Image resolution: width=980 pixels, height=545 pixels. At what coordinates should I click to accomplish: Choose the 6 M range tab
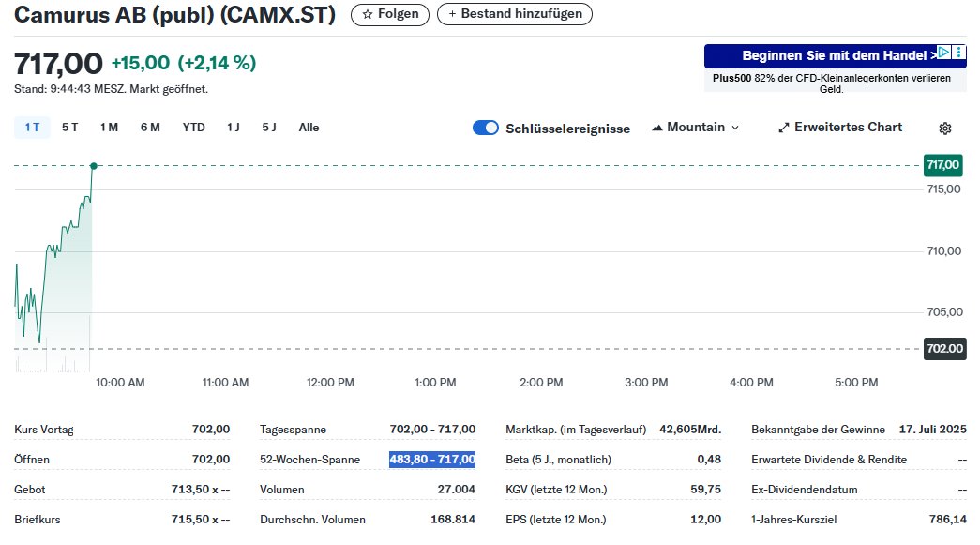[x=150, y=128]
